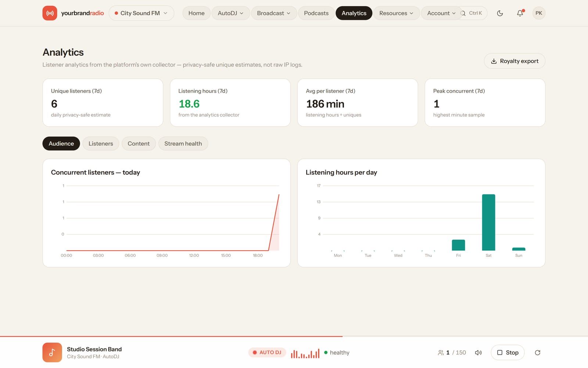The width and height of the screenshot is (588, 368).
Task: Click the AUTO DJ status badge
Action: pos(267,353)
